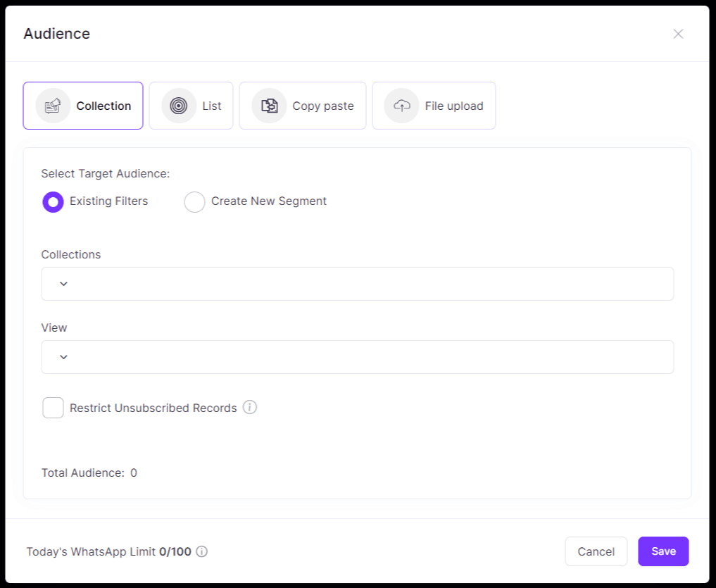Click the info icon beside Today's WhatsApp Limit
This screenshot has width=716, height=588.
[201, 551]
